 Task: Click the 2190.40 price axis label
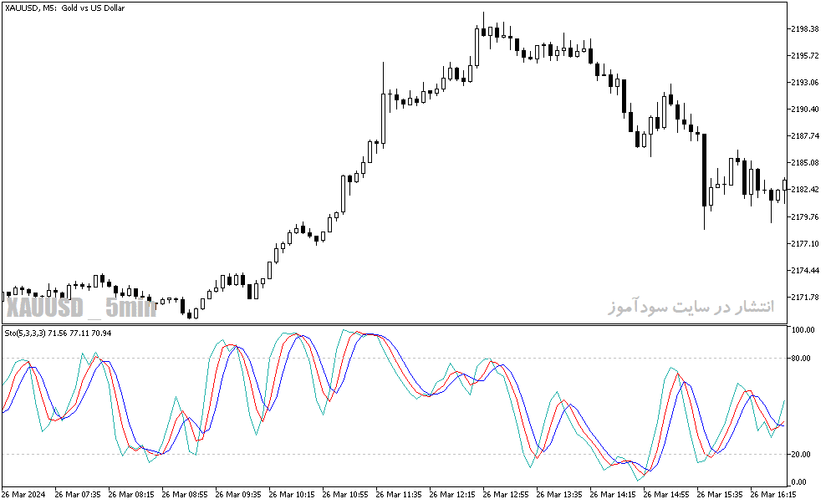804,109
